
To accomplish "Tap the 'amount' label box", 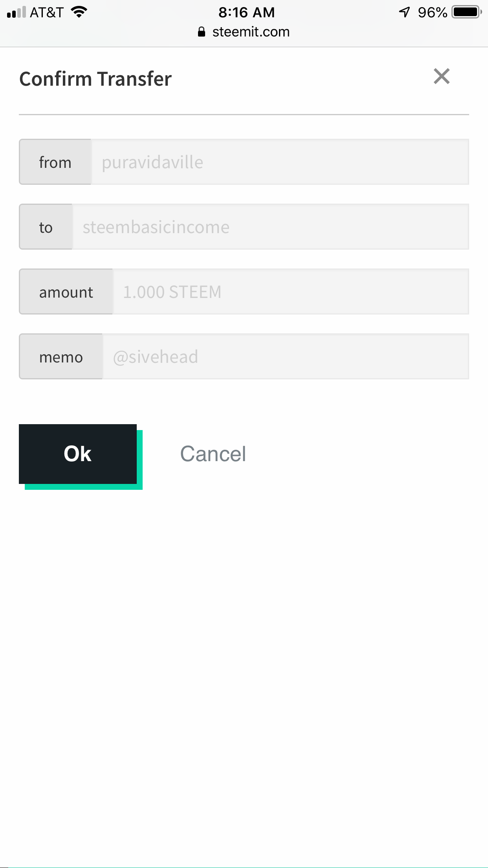I will [66, 291].
